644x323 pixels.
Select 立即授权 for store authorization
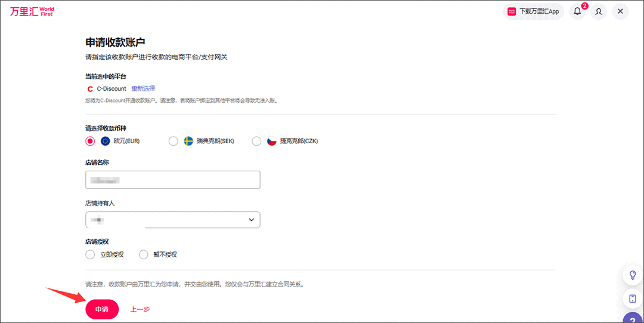pyautogui.click(x=90, y=254)
